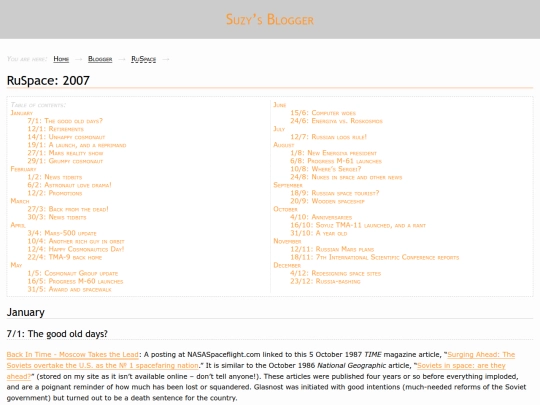Open entry 31/5: Award and spacewalk
The image size is (540, 405).
coord(69,289)
